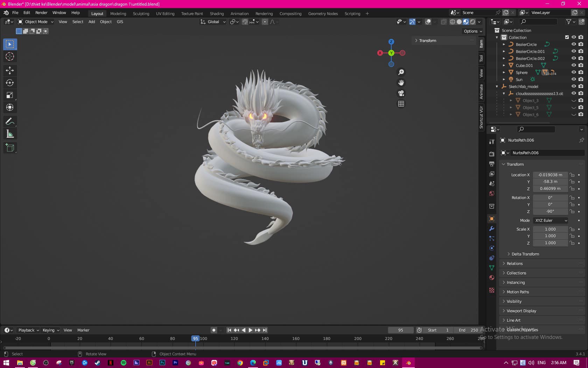Screen dimensions: 588x368
Task: Select the Measure tool
Action: (10, 134)
